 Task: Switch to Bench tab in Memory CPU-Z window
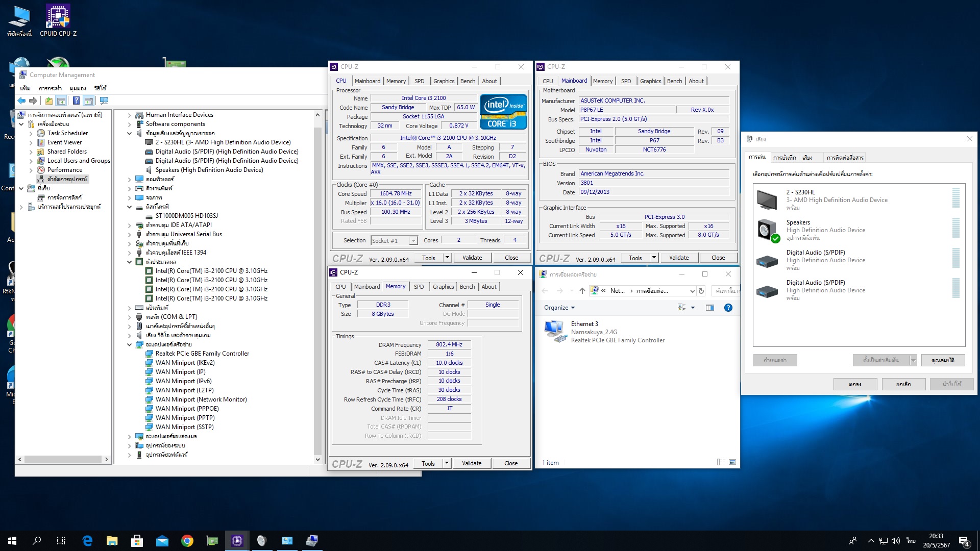467,287
